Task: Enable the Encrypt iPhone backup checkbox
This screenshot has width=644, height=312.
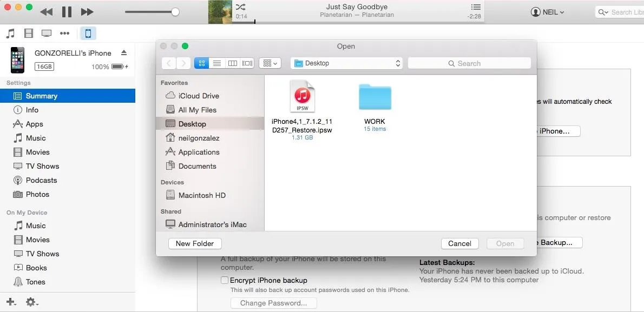Action: 225,281
